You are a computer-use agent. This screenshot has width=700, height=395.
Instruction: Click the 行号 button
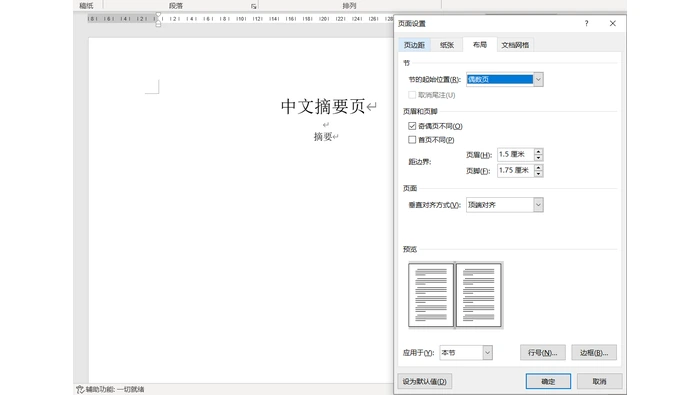[542, 353]
